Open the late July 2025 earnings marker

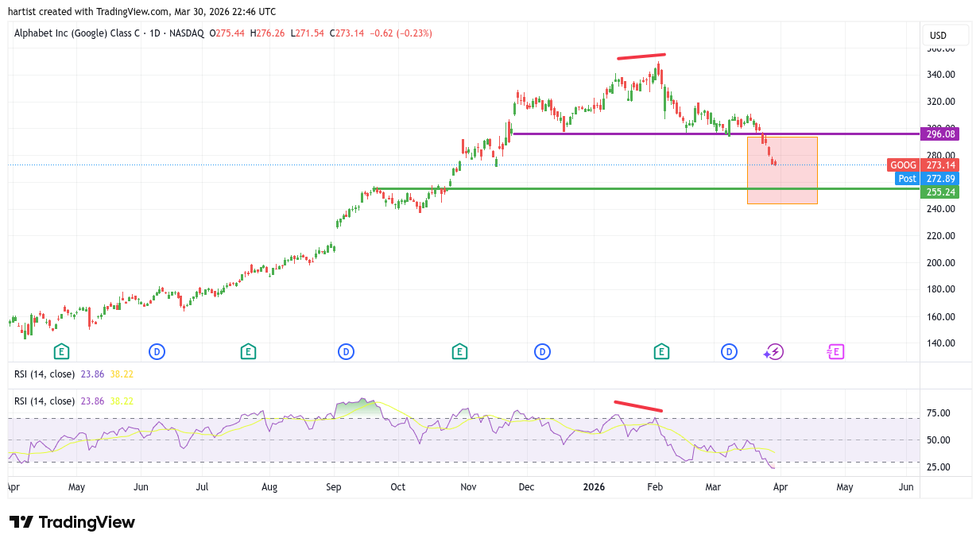pos(248,351)
